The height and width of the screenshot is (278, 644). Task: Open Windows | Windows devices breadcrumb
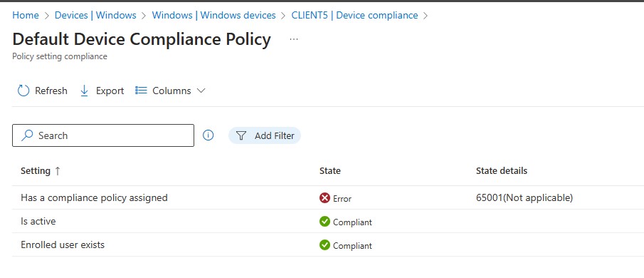pyautogui.click(x=213, y=15)
